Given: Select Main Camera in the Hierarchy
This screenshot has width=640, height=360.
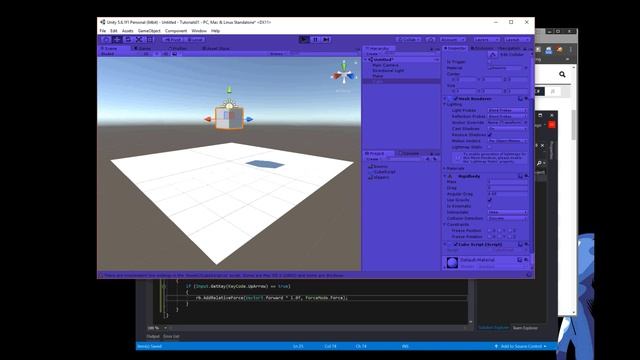Looking at the screenshot, I should tap(386, 65).
